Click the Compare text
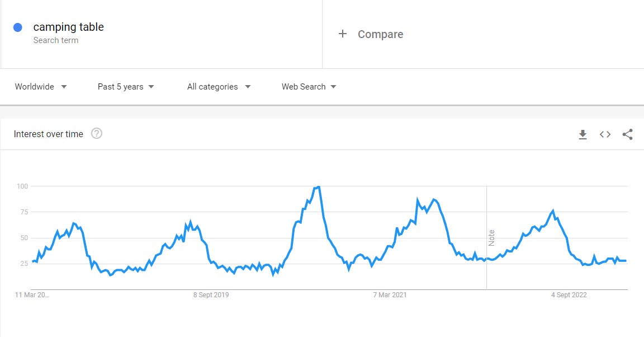644x337 pixels. point(380,34)
